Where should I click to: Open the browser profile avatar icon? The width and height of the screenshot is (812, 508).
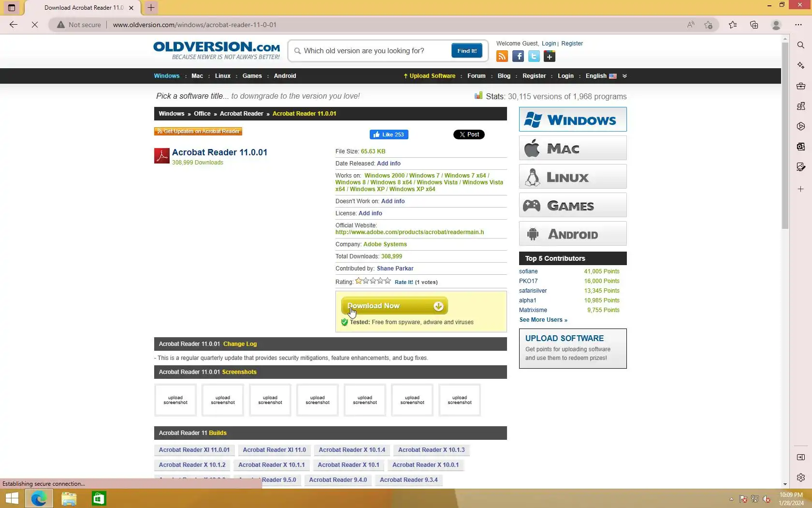[x=776, y=25]
